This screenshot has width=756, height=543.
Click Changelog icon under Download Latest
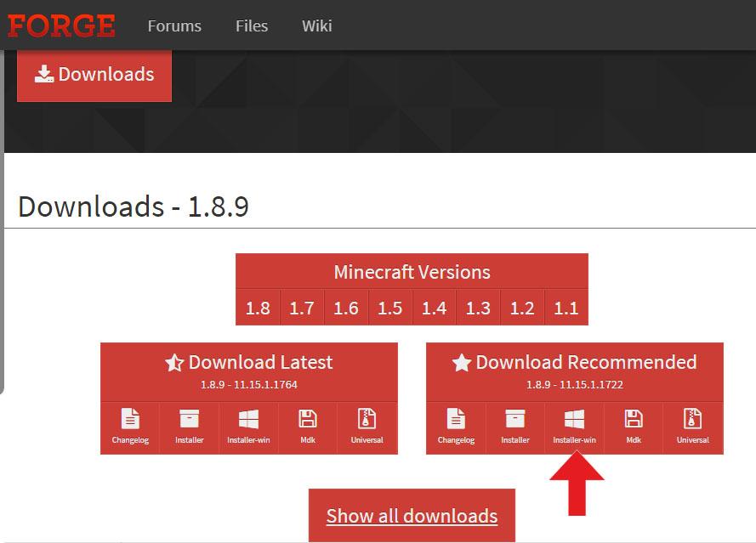point(130,426)
